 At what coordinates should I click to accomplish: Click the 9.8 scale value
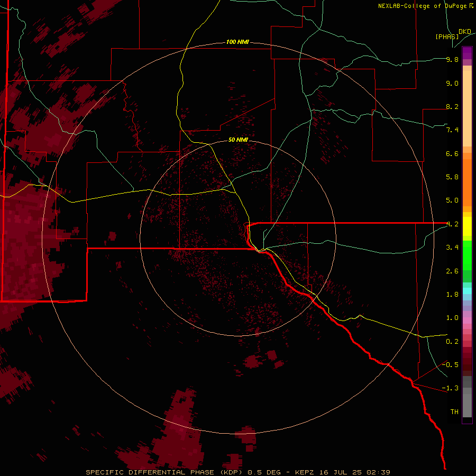[452, 59]
